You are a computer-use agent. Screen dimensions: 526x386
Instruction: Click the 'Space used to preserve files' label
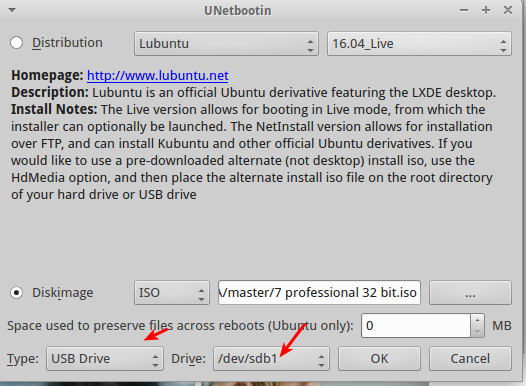(180, 326)
